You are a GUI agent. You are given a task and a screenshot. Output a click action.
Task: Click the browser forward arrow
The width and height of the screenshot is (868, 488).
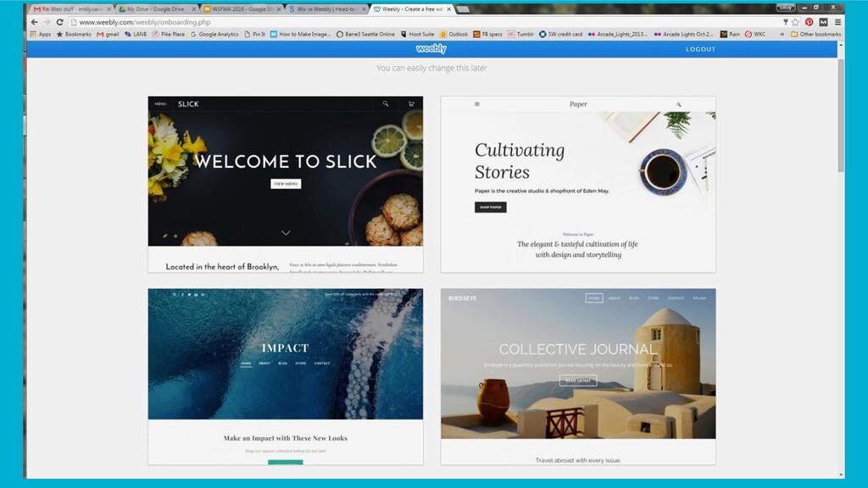[x=47, y=22]
